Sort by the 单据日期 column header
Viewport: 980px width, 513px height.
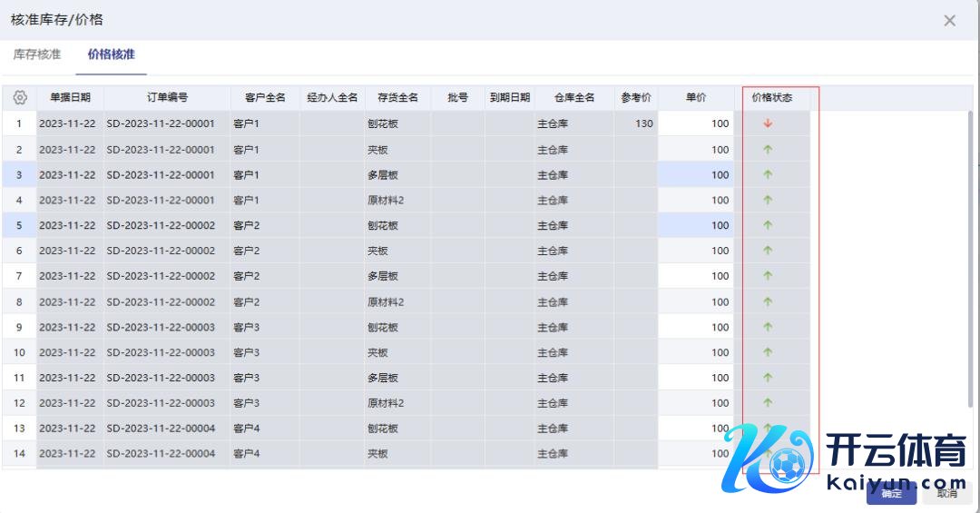pyautogui.click(x=70, y=98)
